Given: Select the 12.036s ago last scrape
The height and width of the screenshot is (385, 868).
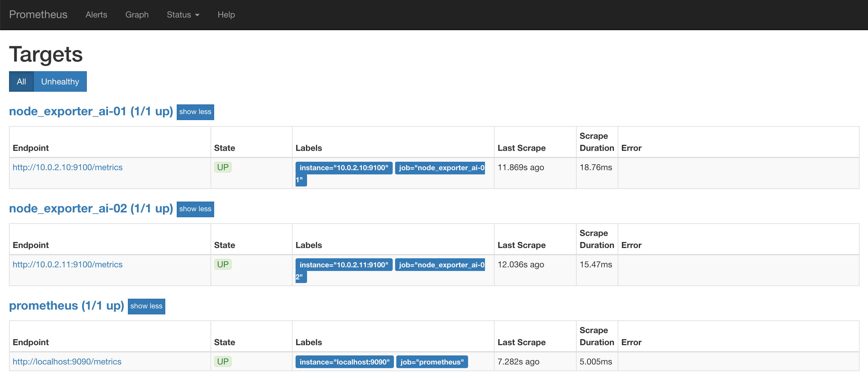Looking at the screenshot, I should tap(521, 264).
